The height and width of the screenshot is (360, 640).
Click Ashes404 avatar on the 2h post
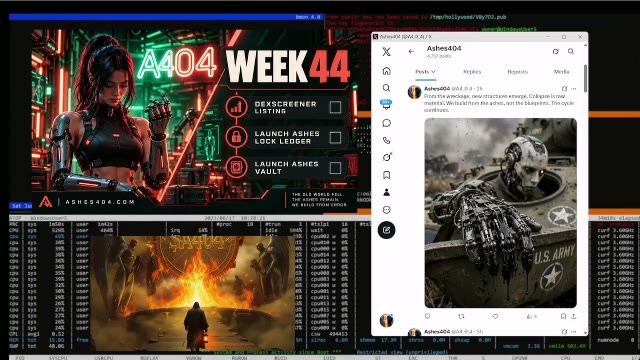(414, 92)
